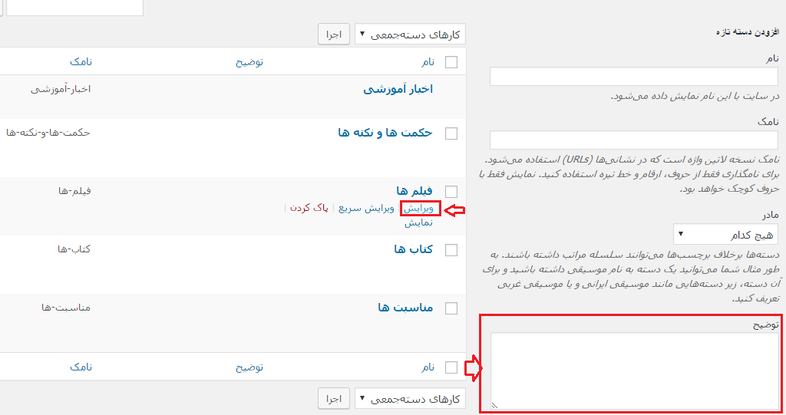Select slug text فیلم-ها

(x=75, y=191)
